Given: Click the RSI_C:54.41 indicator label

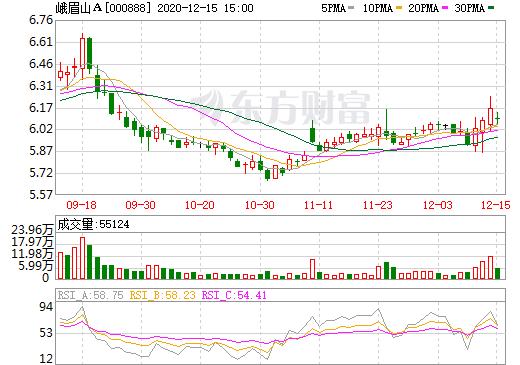Looking at the screenshot, I should coord(234,295).
